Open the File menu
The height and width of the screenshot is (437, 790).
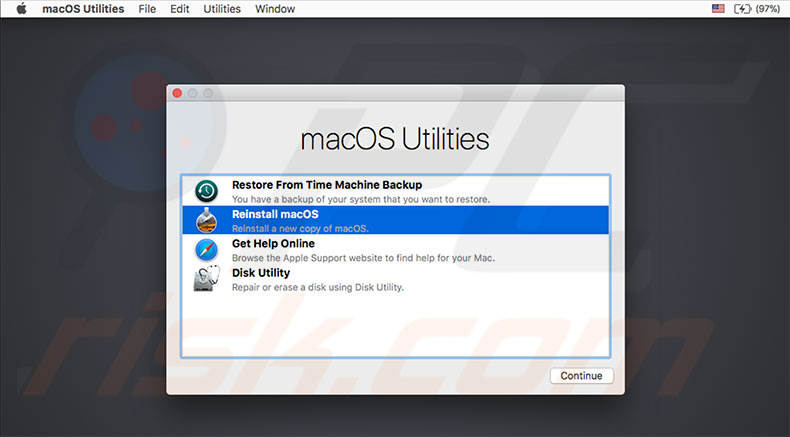coord(147,9)
